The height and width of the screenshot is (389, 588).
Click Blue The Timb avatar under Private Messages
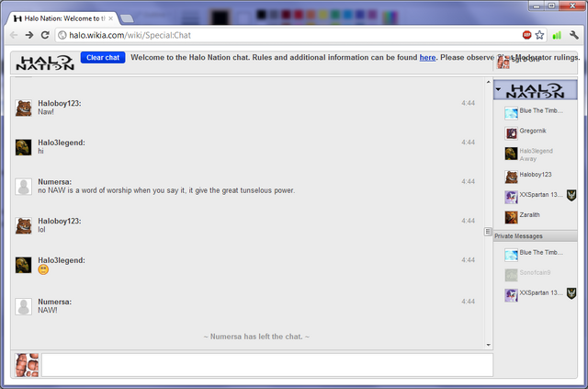tap(511, 255)
